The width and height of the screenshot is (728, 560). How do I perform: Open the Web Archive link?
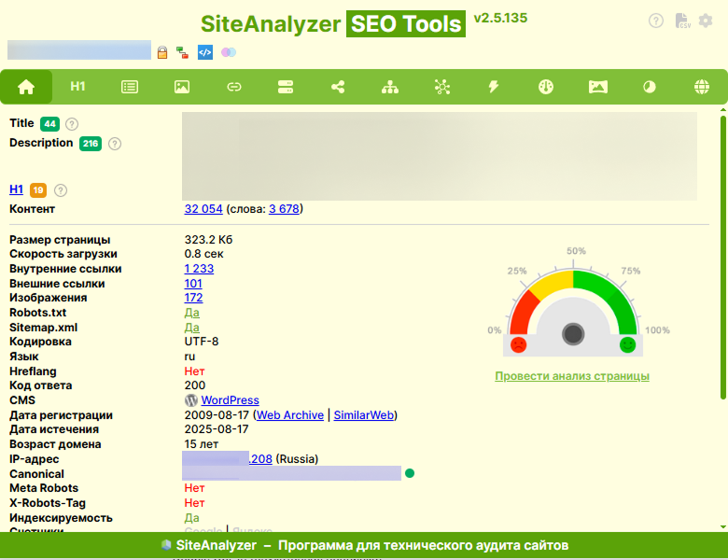(x=290, y=415)
